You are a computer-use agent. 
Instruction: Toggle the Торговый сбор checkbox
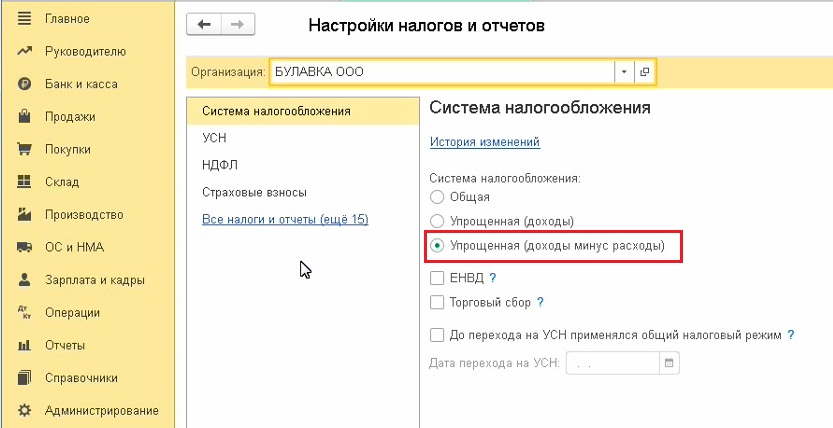(436, 302)
